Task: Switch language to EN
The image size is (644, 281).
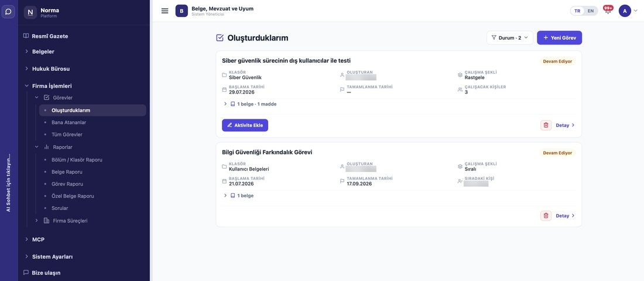Action: click(591, 11)
